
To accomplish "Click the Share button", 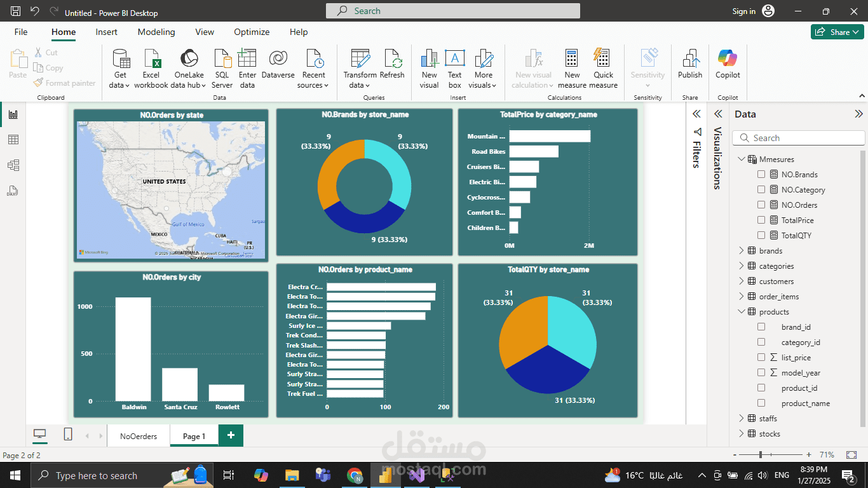I will tap(837, 32).
